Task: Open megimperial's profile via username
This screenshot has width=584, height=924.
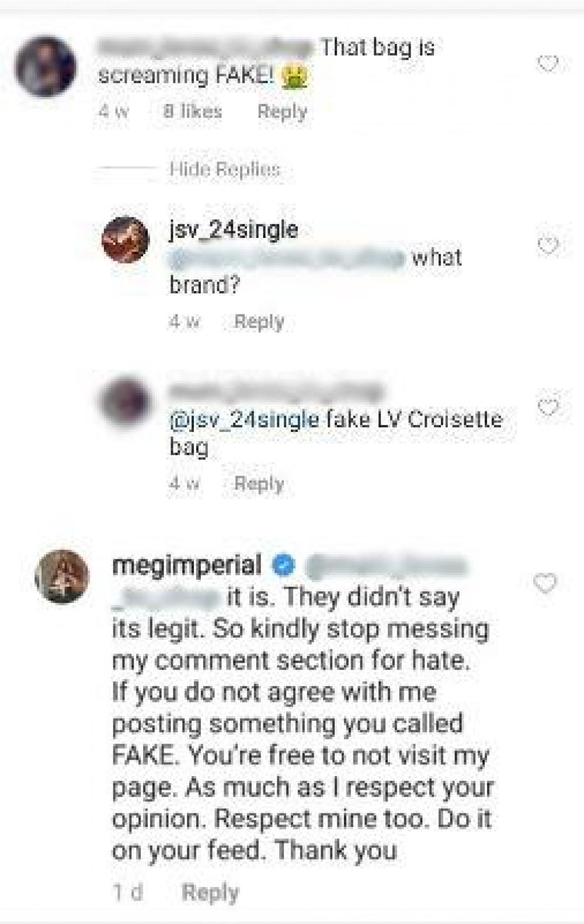Action: (x=187, y=565)
